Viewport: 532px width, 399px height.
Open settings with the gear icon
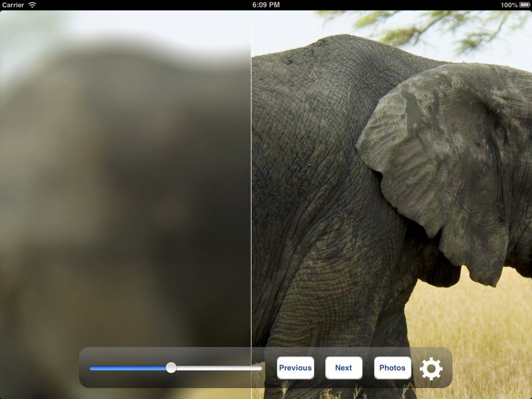pyautogui.click(x=431, y=368)
